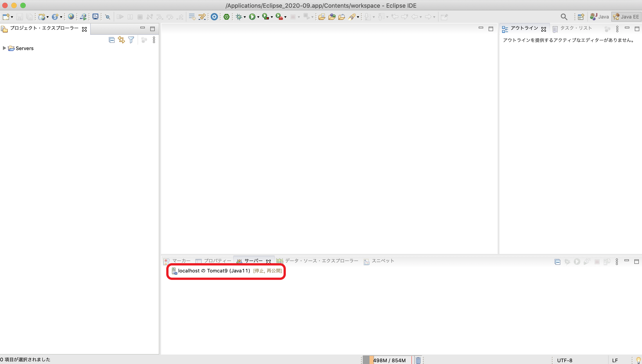Click the Coverage launch icon
642x364 pixels.
[266, 17]
